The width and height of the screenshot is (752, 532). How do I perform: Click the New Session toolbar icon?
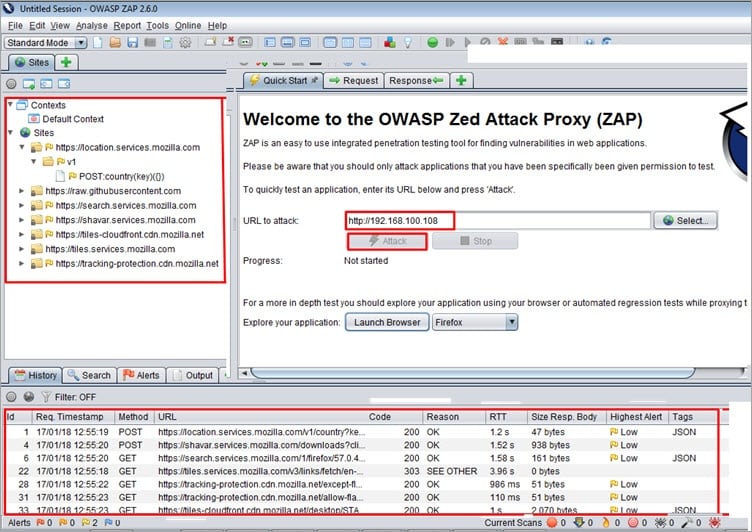click(98, 43)
